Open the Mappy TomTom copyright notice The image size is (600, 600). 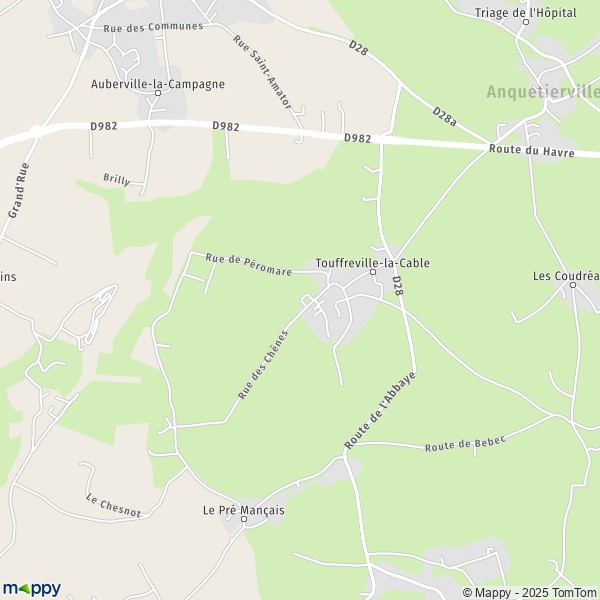pyautogui.click(x=530, y=592)
